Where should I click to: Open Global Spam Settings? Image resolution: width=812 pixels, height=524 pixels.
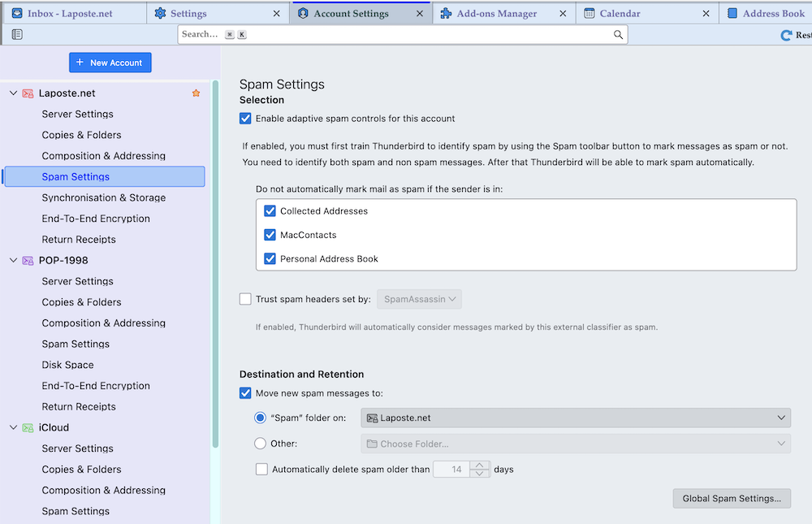click(732, 499)
